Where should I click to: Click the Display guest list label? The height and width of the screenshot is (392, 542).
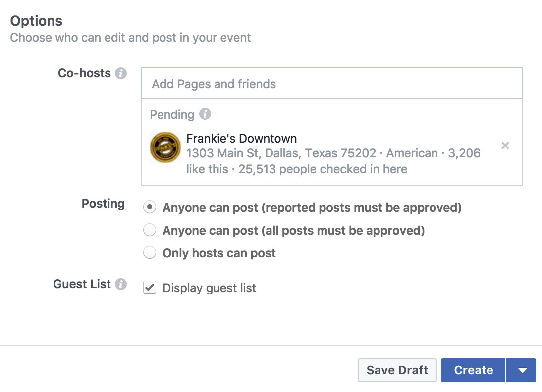point(209,288)
